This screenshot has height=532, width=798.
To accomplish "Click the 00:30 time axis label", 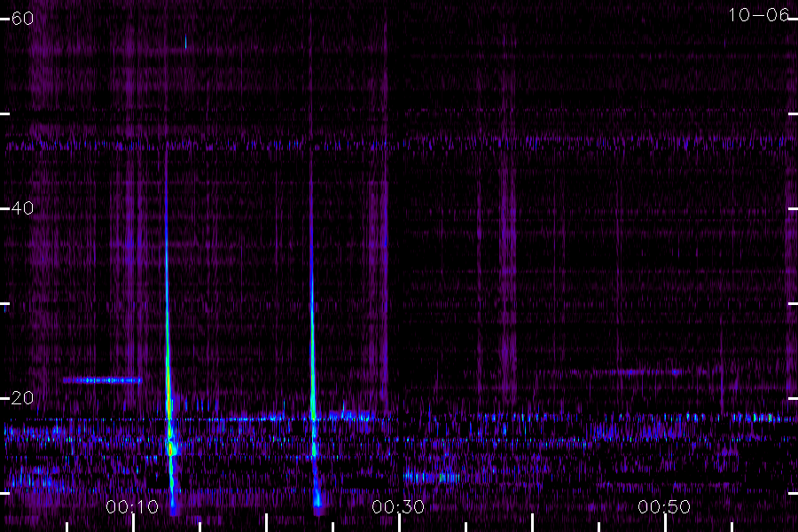I will 398,506.
